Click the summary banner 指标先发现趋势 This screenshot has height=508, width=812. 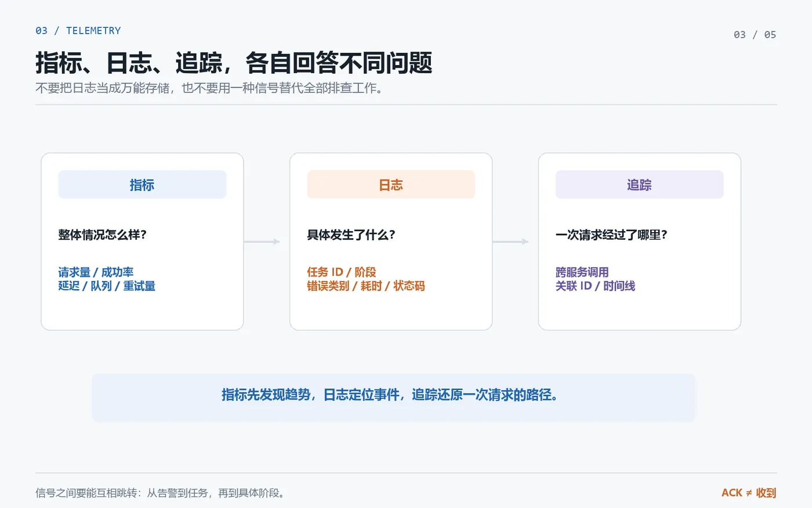[x=393, y=397]
